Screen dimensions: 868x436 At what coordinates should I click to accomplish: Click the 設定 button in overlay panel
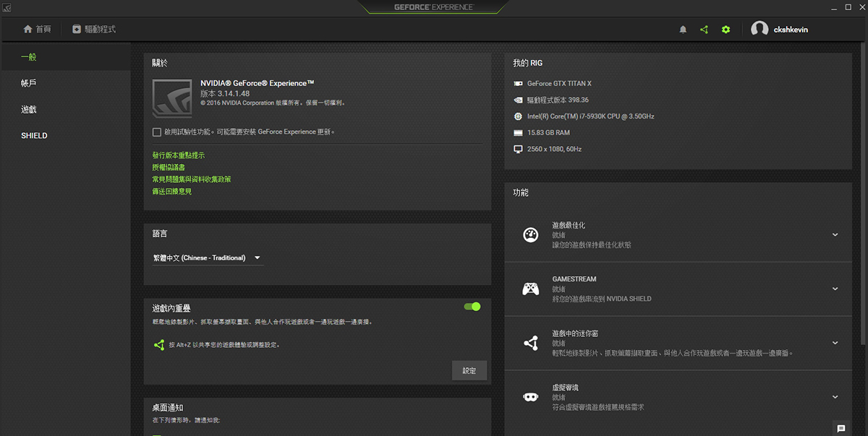[469, 370]
